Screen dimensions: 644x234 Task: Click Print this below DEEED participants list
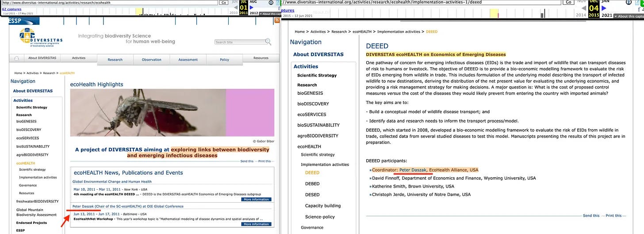coord(613,216)
